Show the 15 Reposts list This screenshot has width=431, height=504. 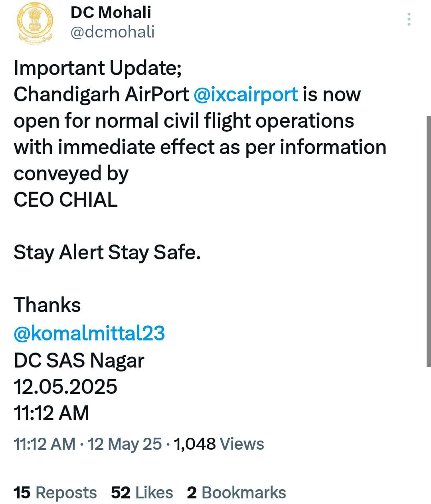(x=55, y=493)
